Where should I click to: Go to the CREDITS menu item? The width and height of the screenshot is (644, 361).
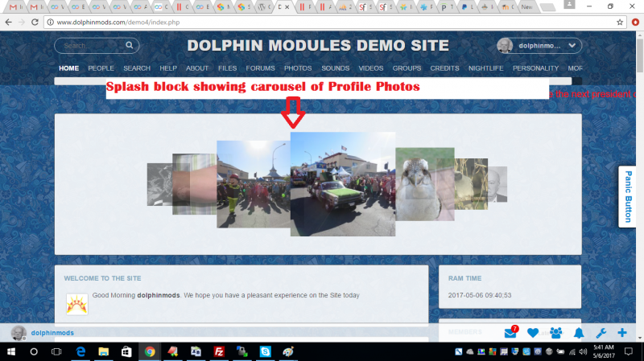click(444, 68)
